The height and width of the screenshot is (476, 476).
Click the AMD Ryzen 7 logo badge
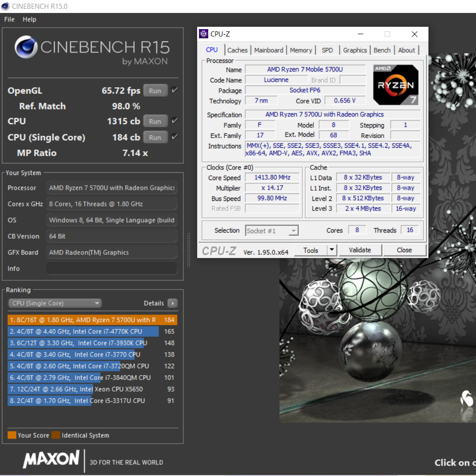tap(396, 84)
